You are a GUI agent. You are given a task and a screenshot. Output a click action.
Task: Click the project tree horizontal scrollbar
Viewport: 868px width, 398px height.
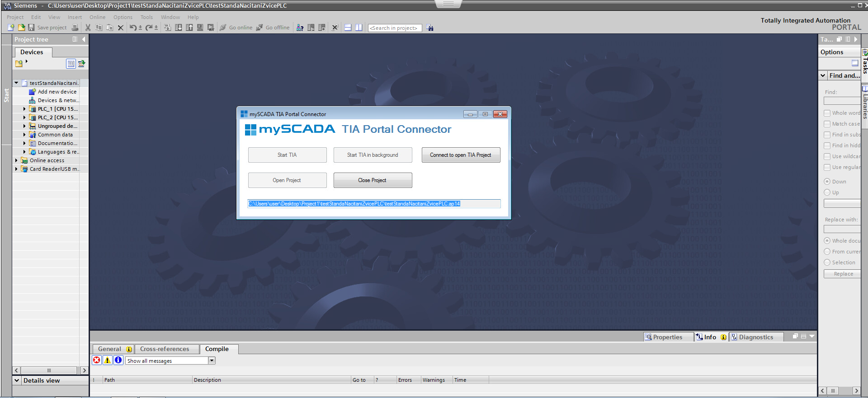tap(50, 370)
